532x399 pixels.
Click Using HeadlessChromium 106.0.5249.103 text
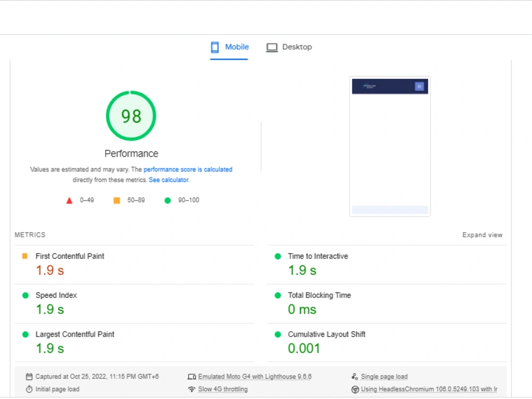(x=429, y=389)
